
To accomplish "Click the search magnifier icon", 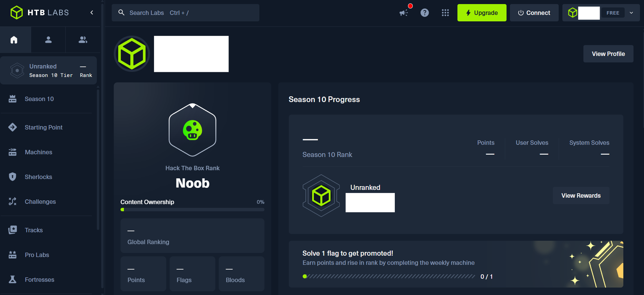I will [121, 13].
